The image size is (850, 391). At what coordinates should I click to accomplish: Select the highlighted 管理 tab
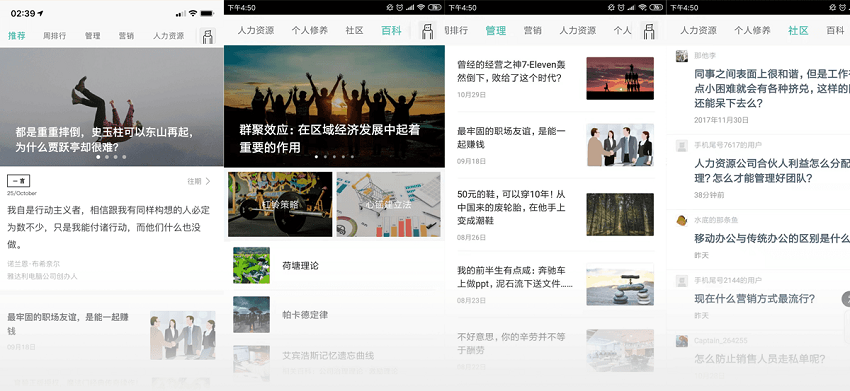point(495,30)
